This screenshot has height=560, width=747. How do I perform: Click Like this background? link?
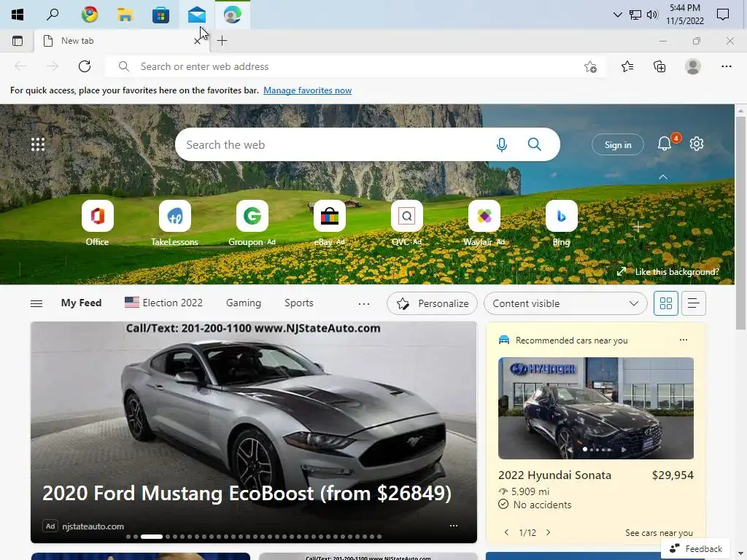point(676,272)
